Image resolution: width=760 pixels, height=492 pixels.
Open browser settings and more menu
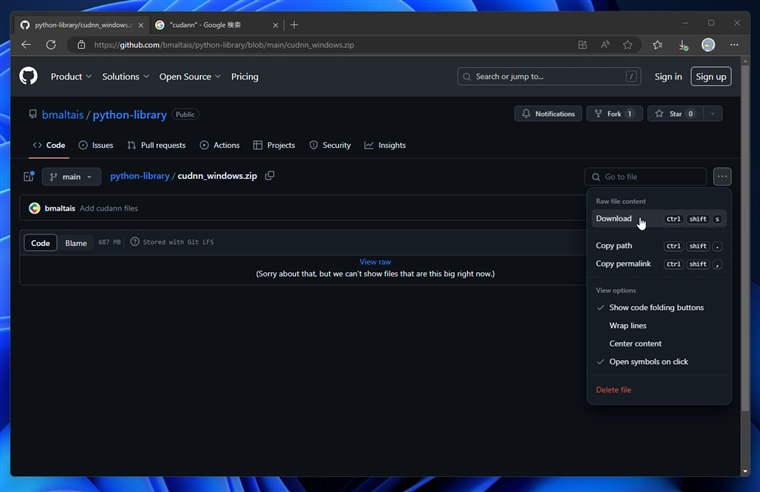[x=734, y=45]
